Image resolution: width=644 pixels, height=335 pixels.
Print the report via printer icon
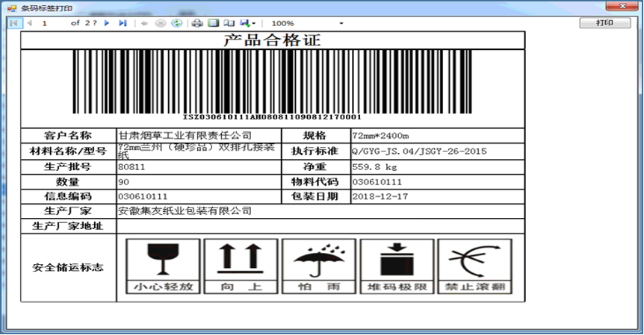click(197, 23)
